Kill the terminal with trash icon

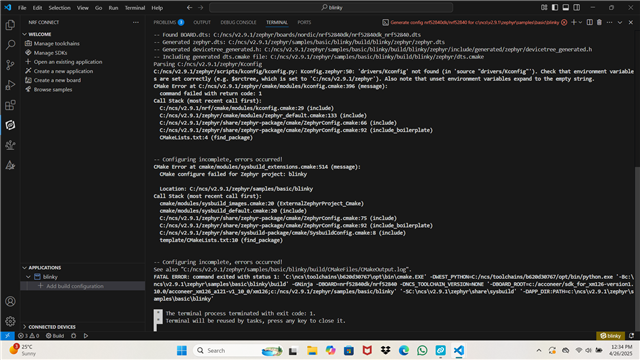click(599, 22)
